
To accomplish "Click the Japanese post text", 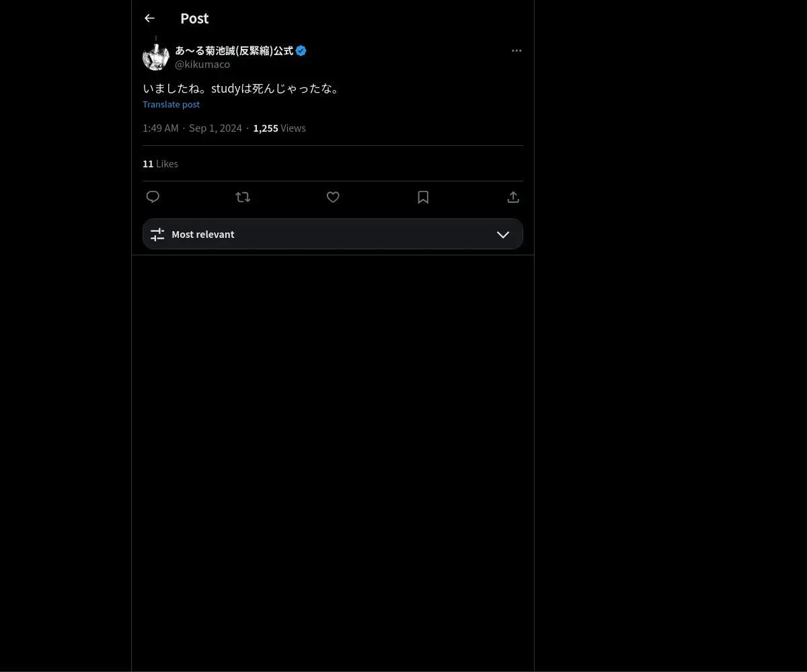I will pyautogui.click(x=242, y=88).
